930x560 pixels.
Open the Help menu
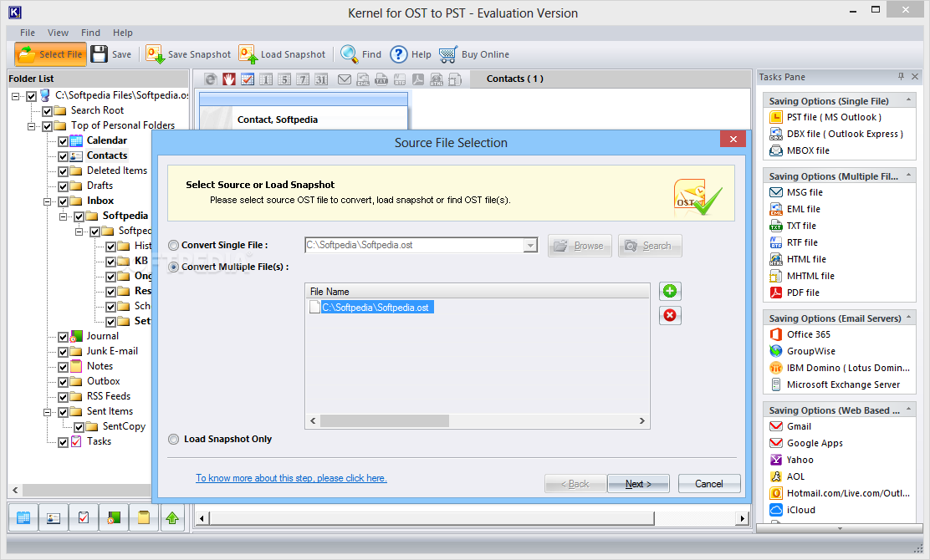[x=123, y=33]
